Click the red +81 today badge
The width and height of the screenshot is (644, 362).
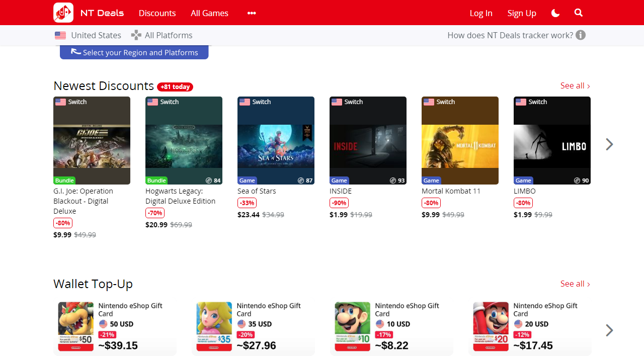click(x=175, y=86)
